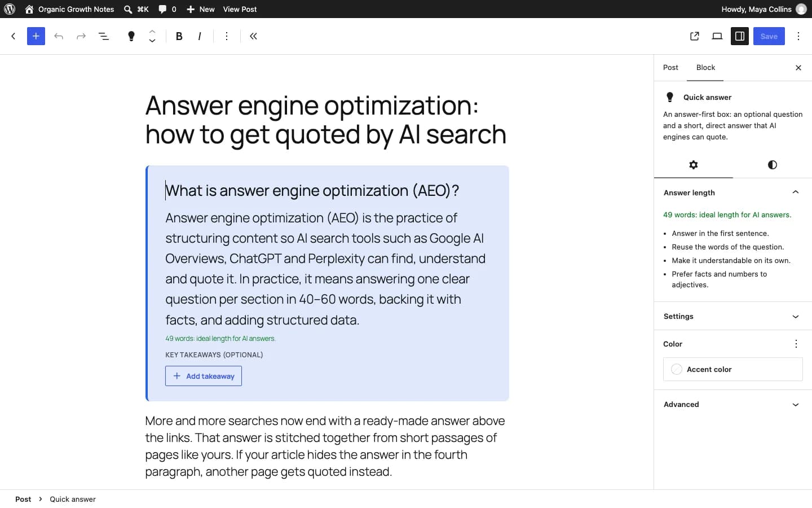Toggle the settings sidebar panel
The image size is (812, 508).
tap(740, 36)
